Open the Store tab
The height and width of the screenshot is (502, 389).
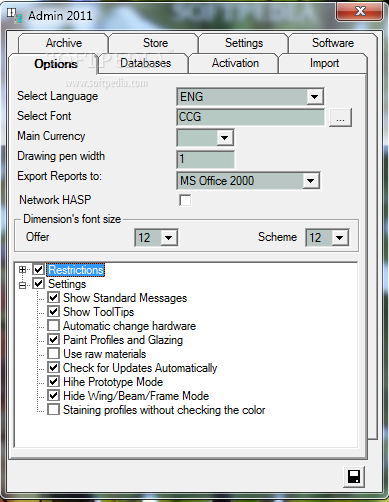click(155, 43)
